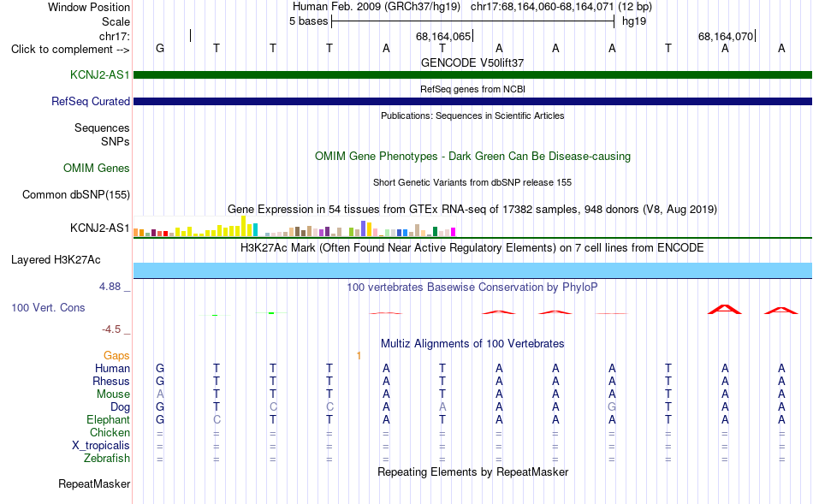Image resolution: width=813 pixels, height=504 pixels.
Task: Click the Sequences publications track label
Action: coord(102,128)
